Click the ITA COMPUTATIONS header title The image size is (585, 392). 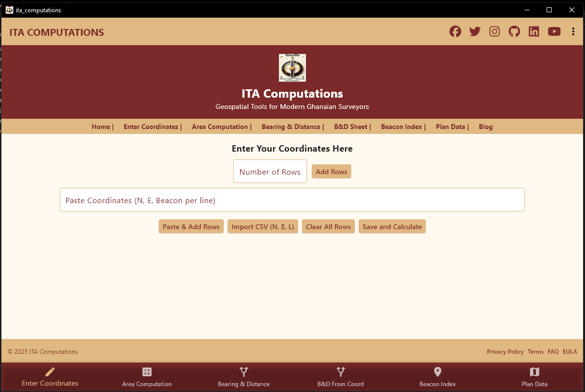tap(56, 32)
